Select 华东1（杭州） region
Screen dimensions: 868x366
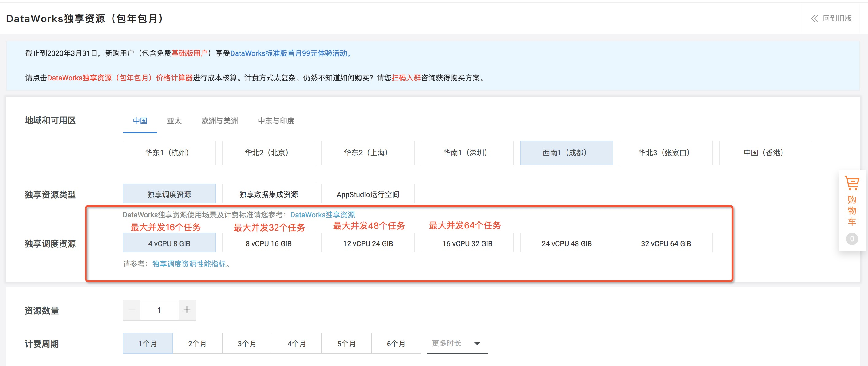(x=169, y=153)
